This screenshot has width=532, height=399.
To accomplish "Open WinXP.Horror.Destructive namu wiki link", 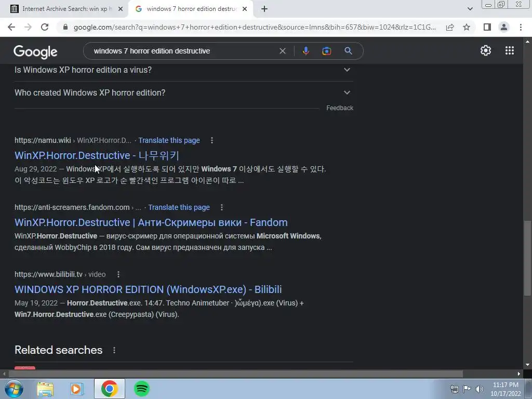I will 97,155.
